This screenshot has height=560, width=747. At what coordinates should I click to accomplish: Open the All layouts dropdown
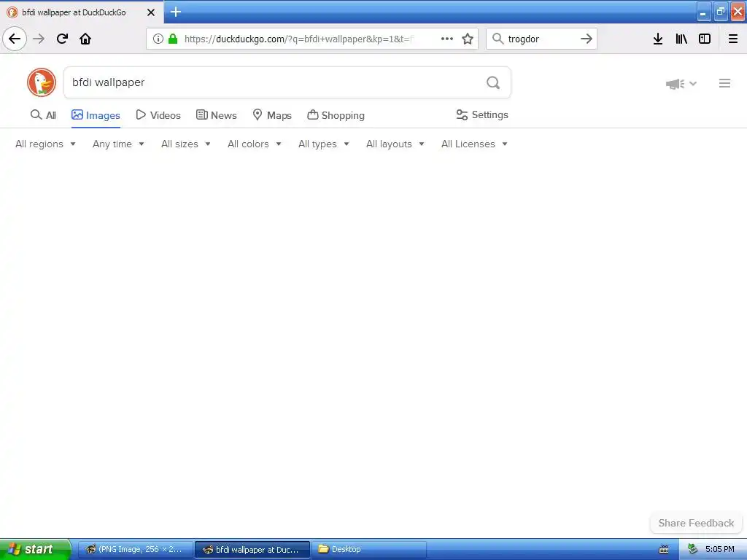[395, 144]
